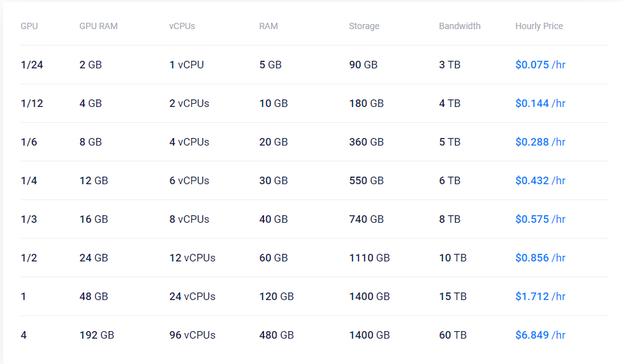The height and width of the screenshot is (364, 623).
Task: Click the $0.575 /hr price link
Action: pyautogui.click(x=540, y=219)
